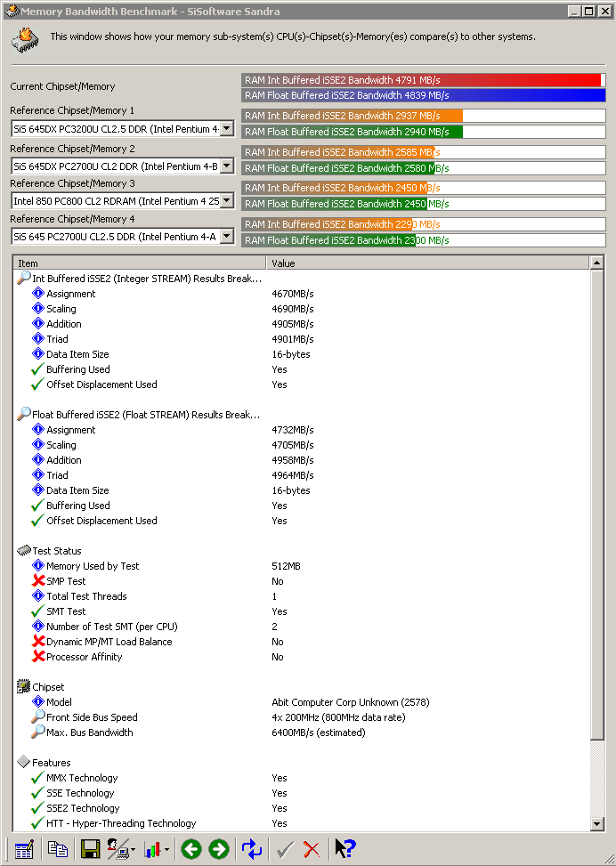
Task: Click the green RAM Float Buffered 2300 MB/s bar
Action: point(423,240)
